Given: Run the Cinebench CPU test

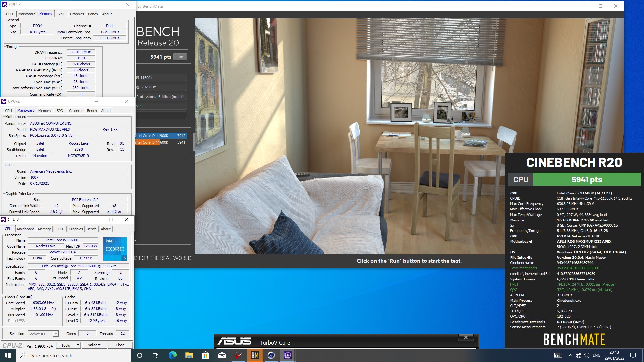Looking at the screenshot, I should tap(180, 57).
